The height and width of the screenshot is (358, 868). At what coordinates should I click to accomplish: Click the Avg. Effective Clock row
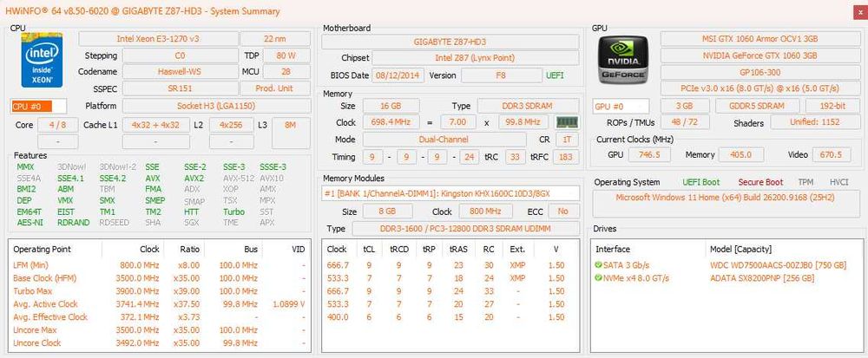point(159,317)
